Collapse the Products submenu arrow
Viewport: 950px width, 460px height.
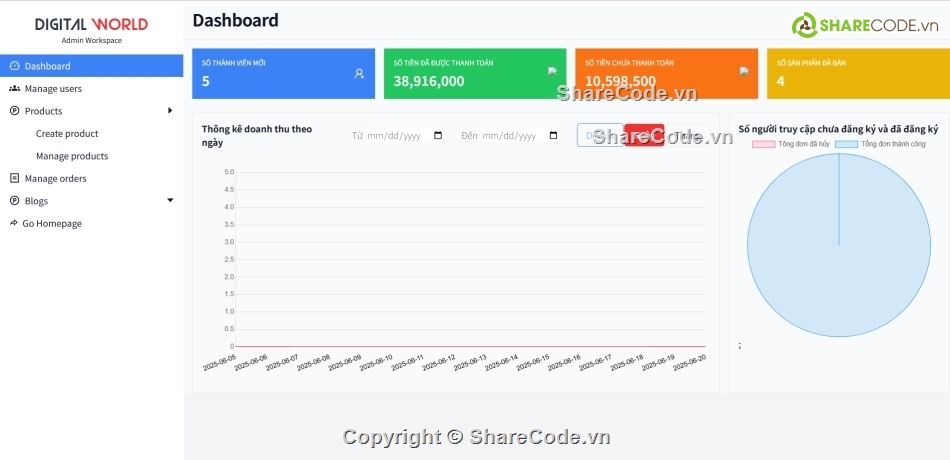(x=170, y=110)
